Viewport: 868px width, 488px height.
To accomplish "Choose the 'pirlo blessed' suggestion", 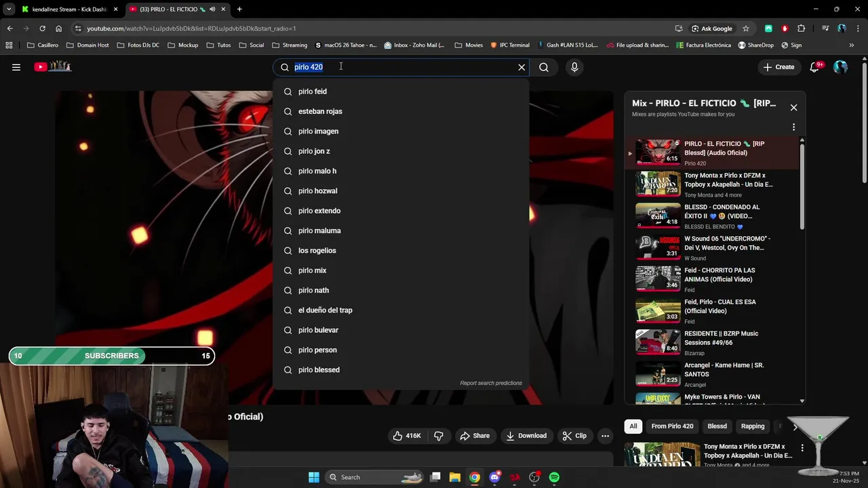I will pos(401,370).
